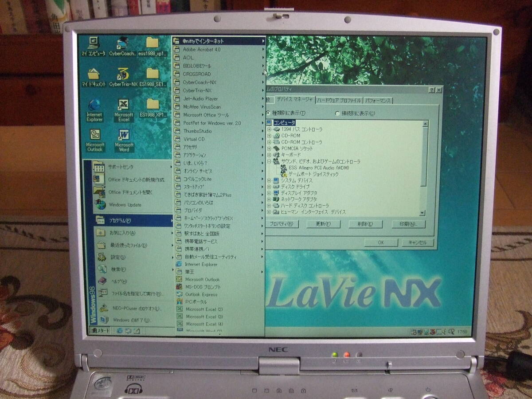Click Internet Explorer quick launch icon

120,331
